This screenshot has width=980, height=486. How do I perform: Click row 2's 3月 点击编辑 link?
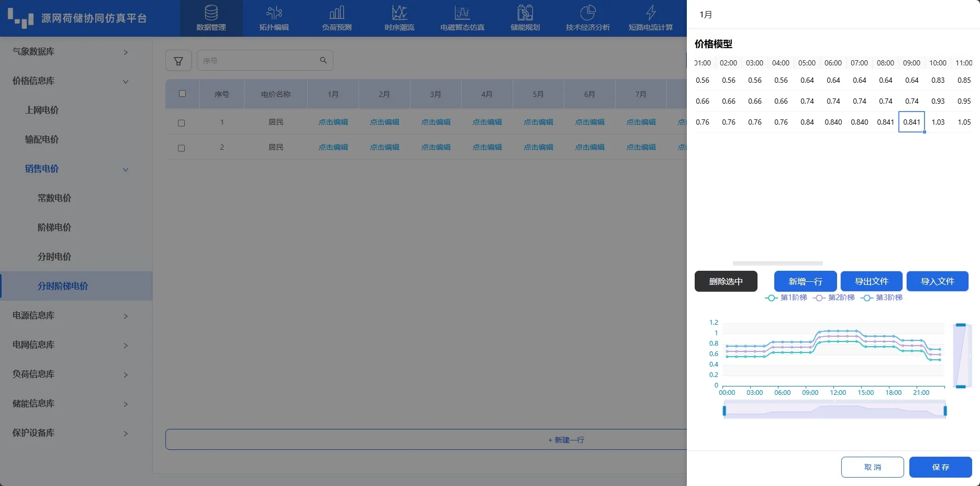(436, 147)
